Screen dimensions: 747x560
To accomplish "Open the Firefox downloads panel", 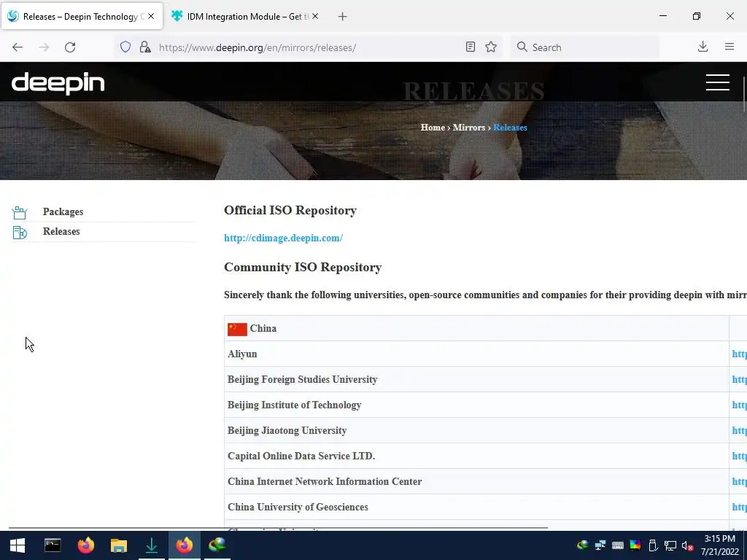I will [x=703, y=47].
